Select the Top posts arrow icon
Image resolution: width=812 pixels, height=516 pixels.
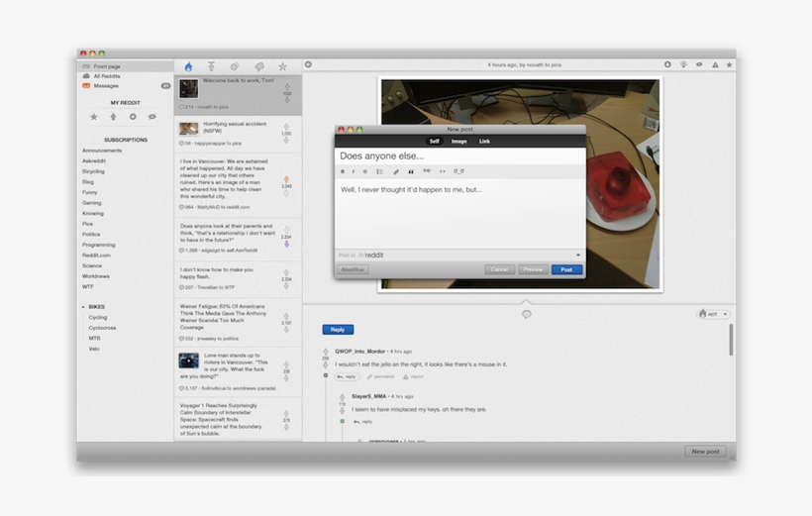click(211, 66)
